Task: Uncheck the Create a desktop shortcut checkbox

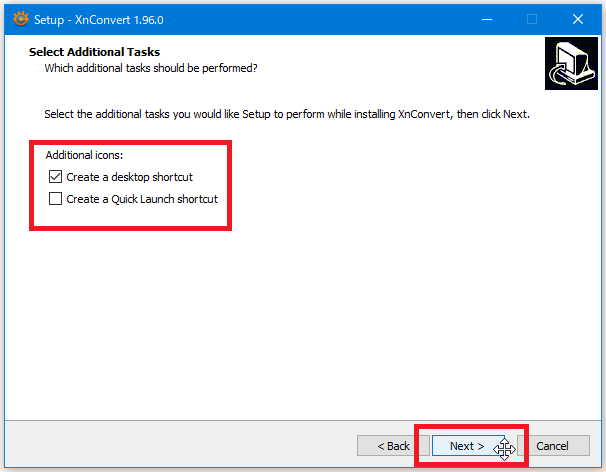Action: coord(55,177)
